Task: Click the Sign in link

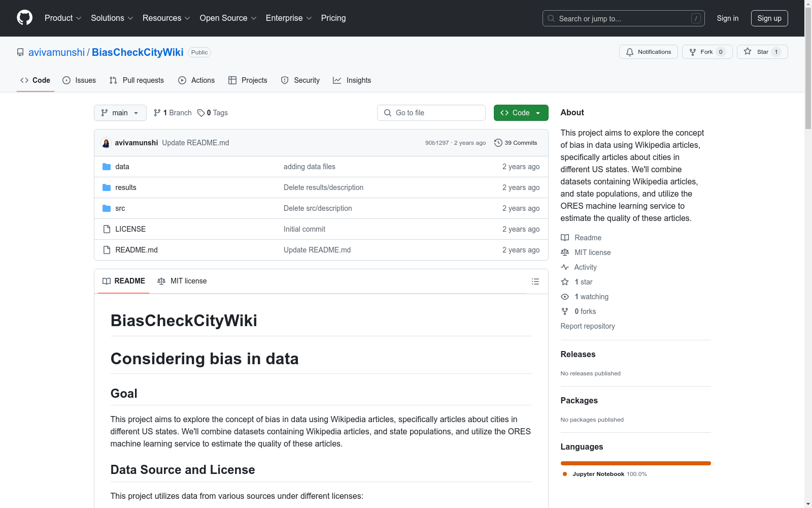Action: [728, 18]
